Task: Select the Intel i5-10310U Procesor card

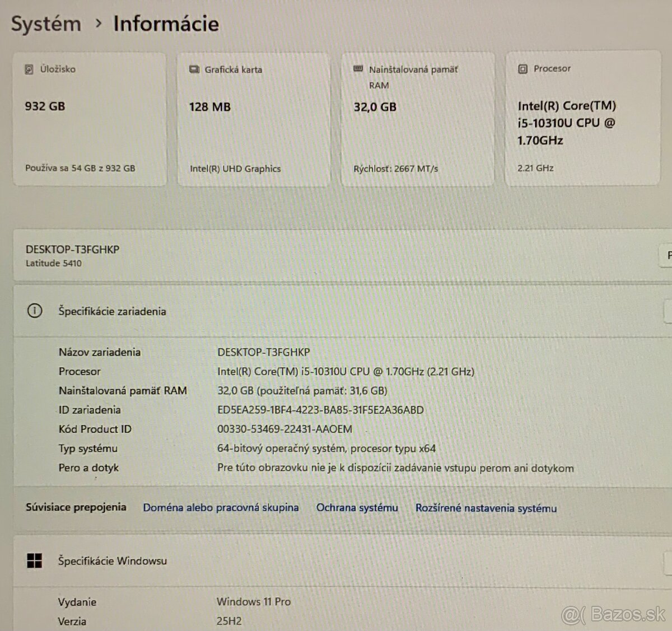Action: (582, 119)
